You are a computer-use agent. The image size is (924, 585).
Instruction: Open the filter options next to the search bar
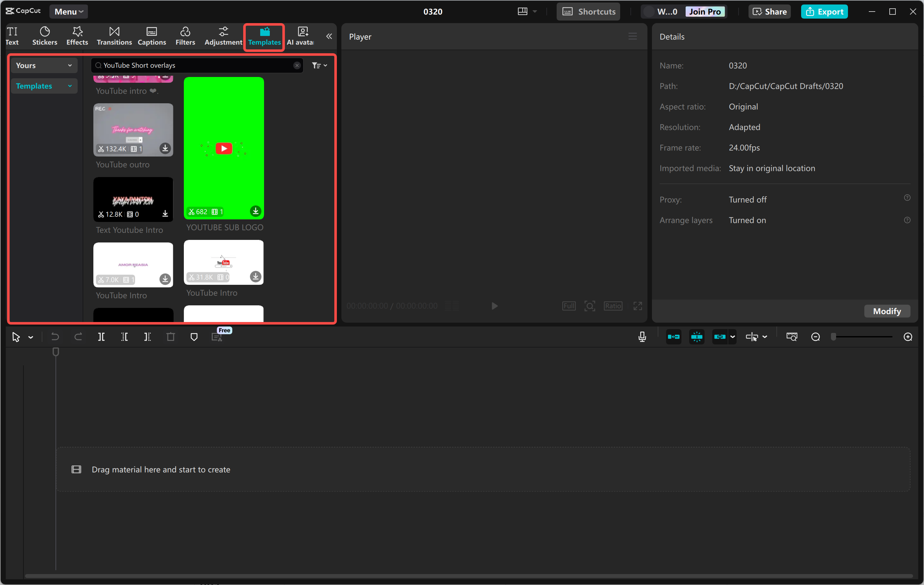[319, 65]
